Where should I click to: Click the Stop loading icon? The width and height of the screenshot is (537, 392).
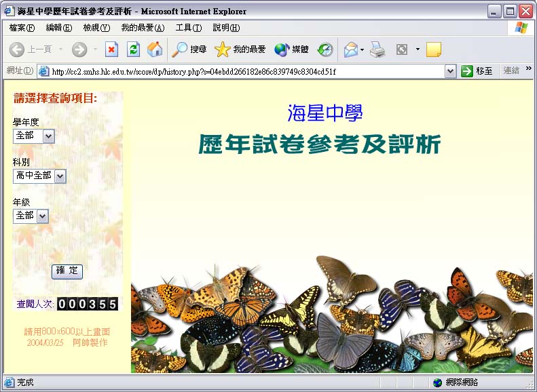[111, 50]
